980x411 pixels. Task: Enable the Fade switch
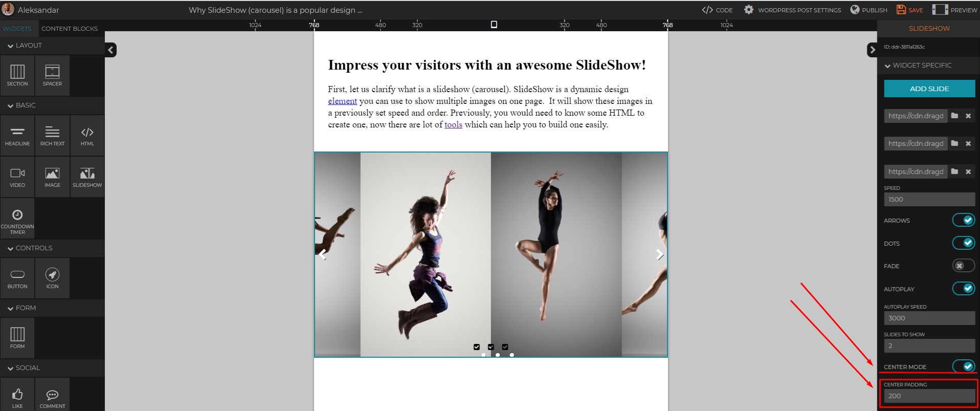[x=963, y=266]
